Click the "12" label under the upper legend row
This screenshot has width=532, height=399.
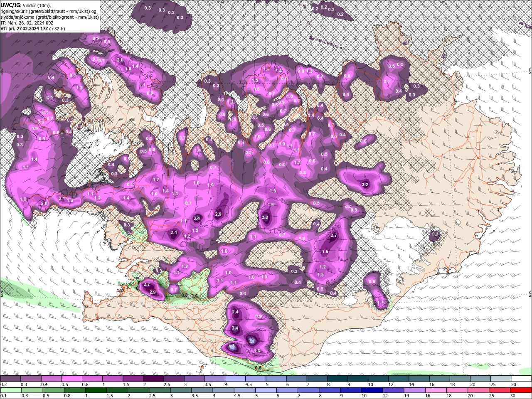click(x=391, y=384)
